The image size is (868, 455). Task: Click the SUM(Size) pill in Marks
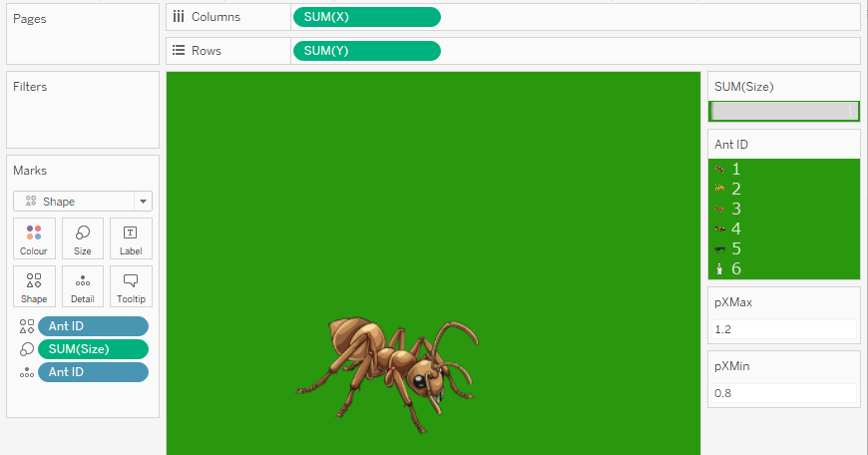click(93, 349)
